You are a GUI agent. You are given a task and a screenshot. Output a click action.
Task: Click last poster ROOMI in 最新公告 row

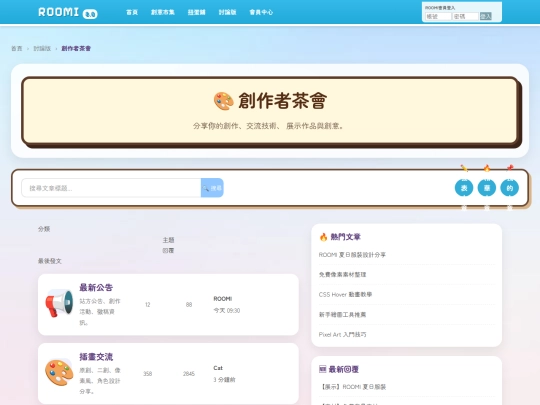click(223, 299)
